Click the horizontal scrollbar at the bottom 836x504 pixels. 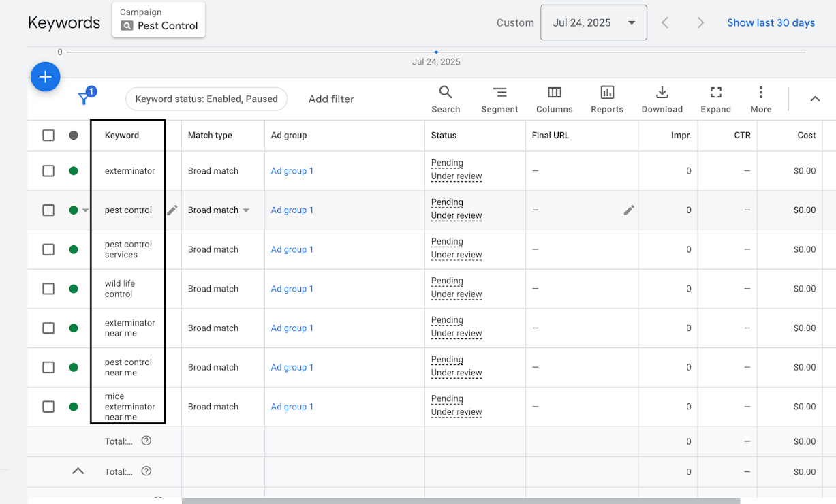461,501
